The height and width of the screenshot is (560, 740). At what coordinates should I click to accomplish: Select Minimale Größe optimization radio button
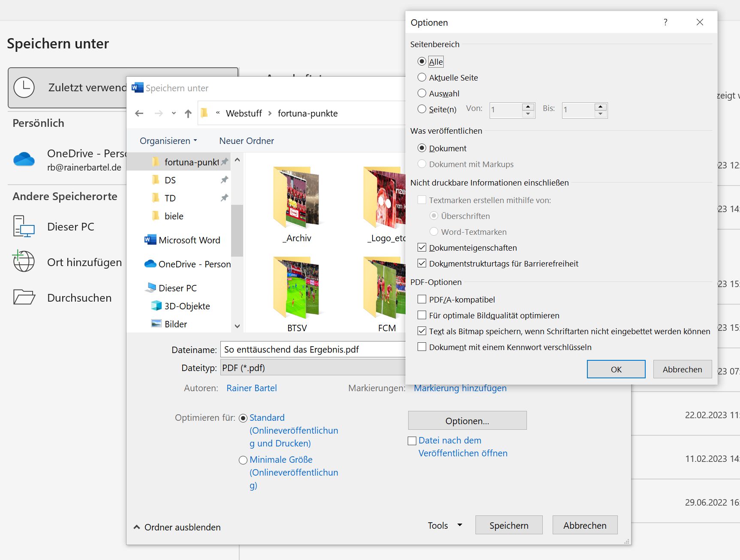[243, 460]
